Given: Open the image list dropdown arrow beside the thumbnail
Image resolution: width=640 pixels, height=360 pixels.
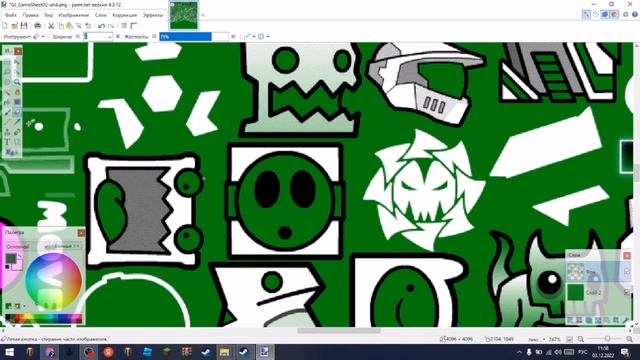Looking at the screenshot, I should [x=203, y=15].
